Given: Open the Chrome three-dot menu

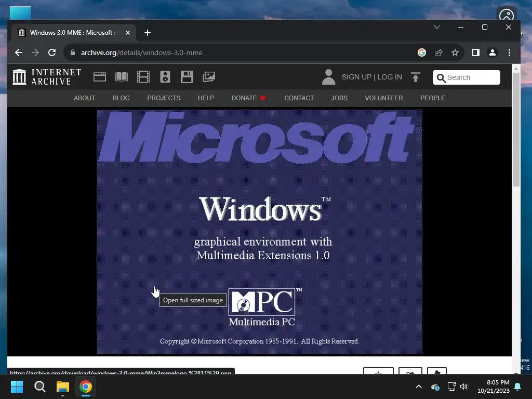Looking at the screenshot, I should click(x=509, y=52).
